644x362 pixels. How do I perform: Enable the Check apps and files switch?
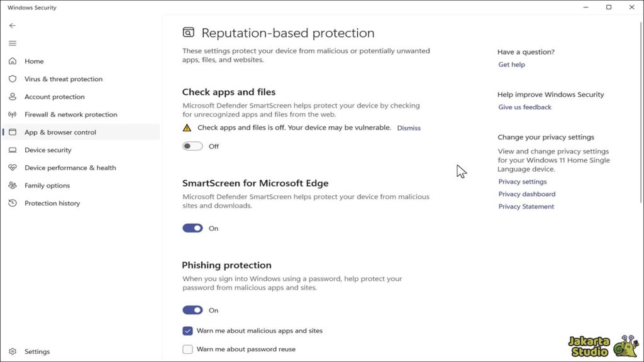(192, 146)
